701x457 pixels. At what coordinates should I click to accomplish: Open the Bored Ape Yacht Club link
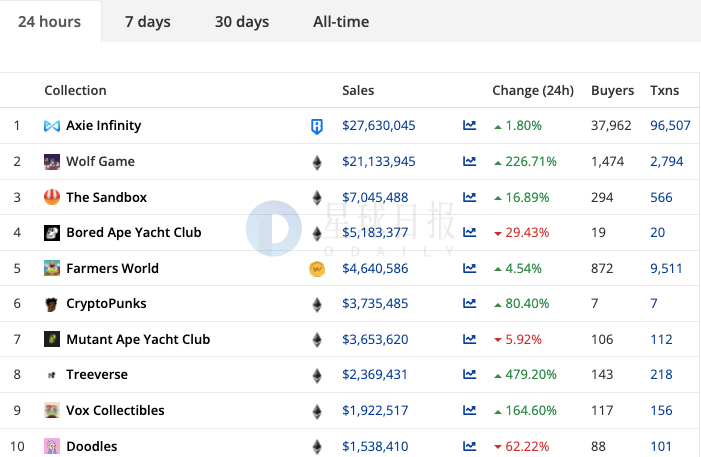[134, 233]
